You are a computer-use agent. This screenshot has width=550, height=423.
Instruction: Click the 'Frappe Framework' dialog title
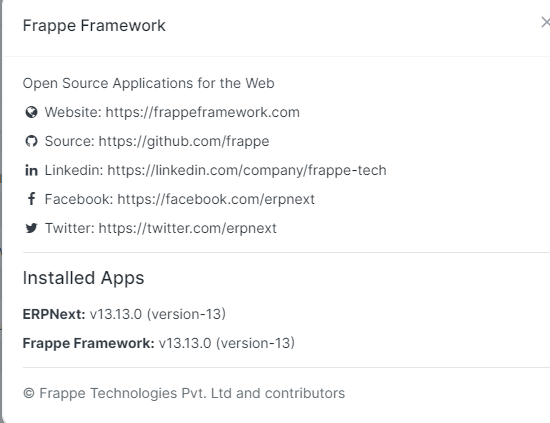pyautogui.click(x=94, y=26)
